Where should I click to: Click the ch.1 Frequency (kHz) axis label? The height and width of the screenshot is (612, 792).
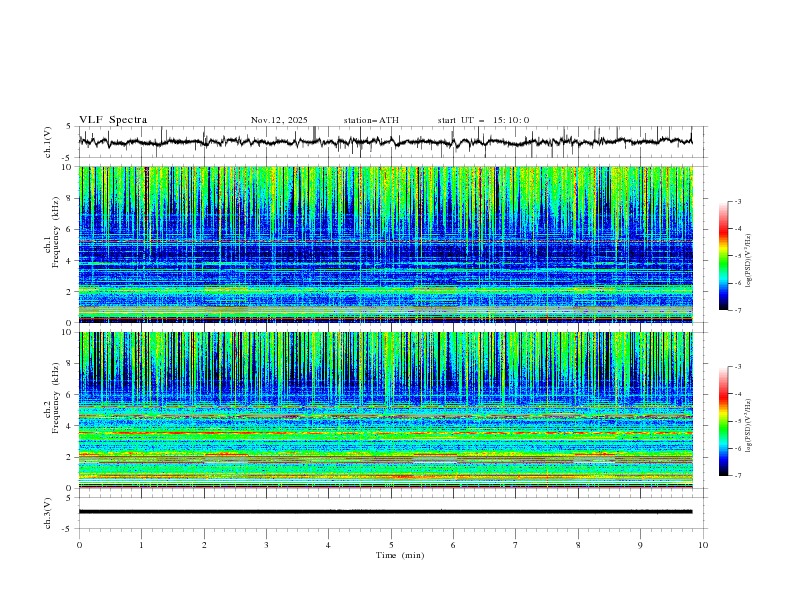(52, 232)
